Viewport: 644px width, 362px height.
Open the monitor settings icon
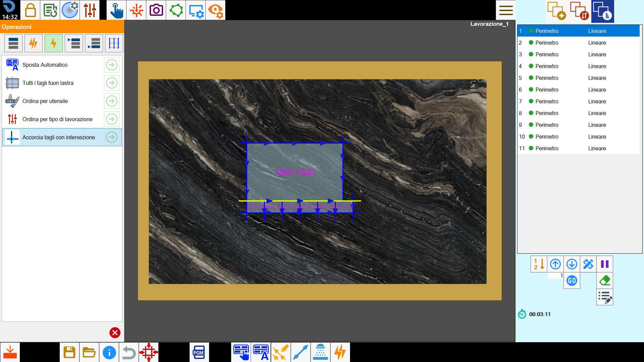(x=196, y=10)
